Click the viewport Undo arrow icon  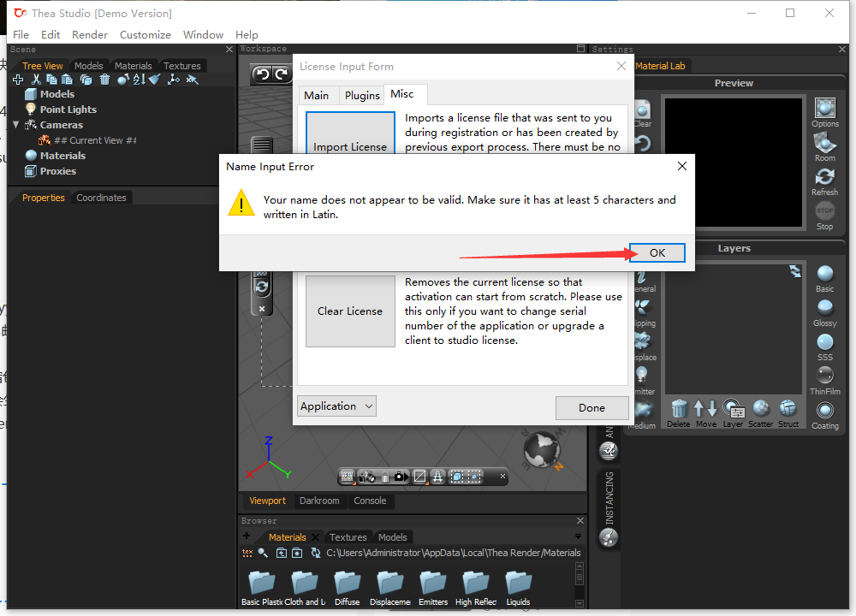click(263, 74)
